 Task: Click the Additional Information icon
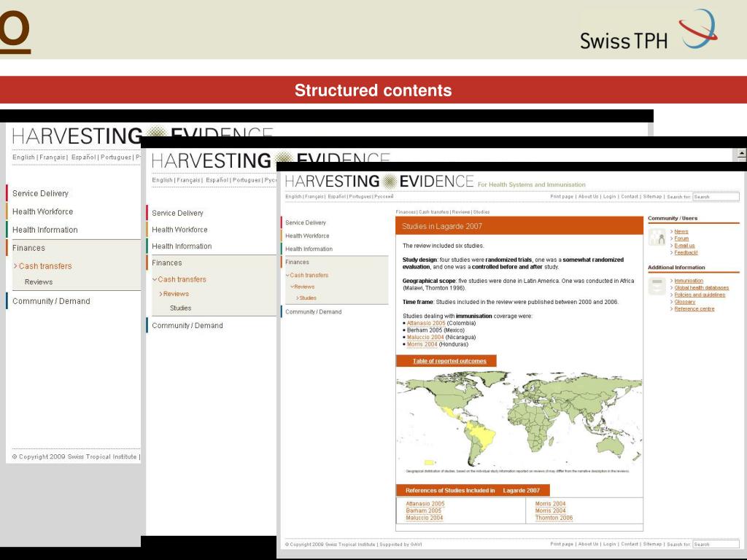657,286
